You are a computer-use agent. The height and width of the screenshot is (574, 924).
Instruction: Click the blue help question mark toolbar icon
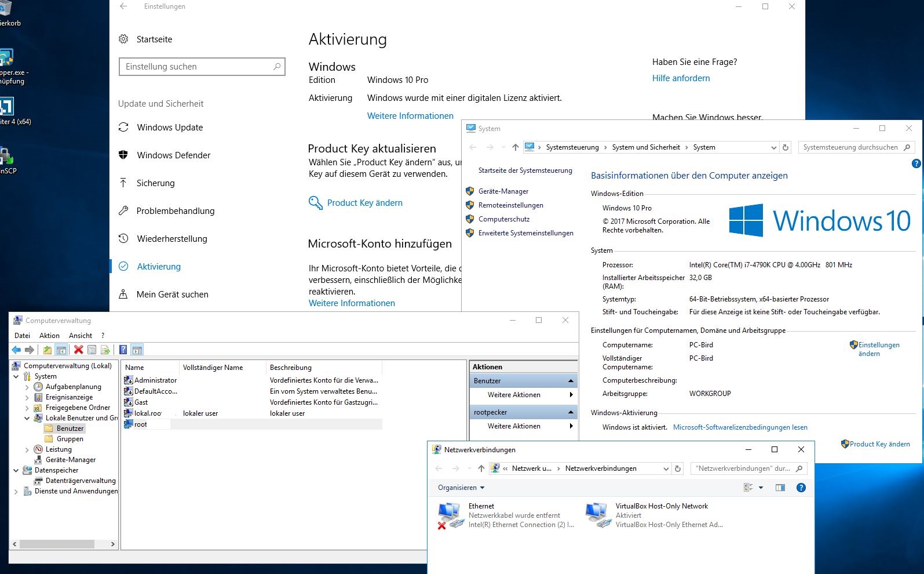(x=123, y=350)
